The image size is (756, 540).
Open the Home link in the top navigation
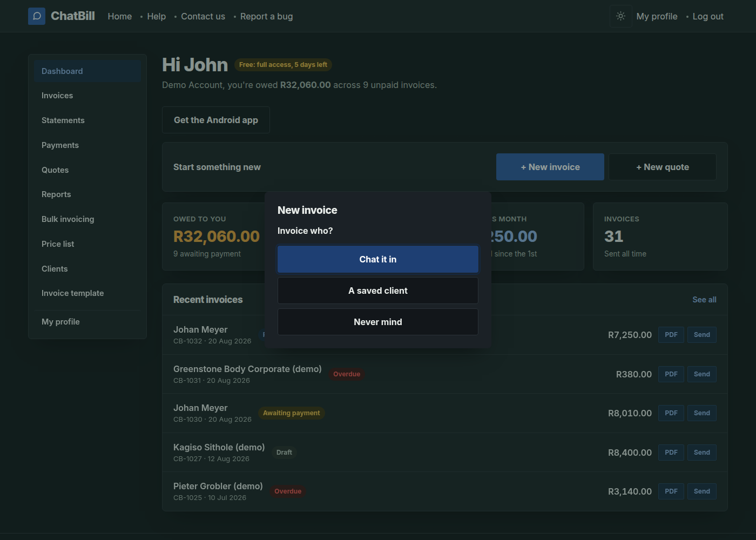click(x=120, y=16)
